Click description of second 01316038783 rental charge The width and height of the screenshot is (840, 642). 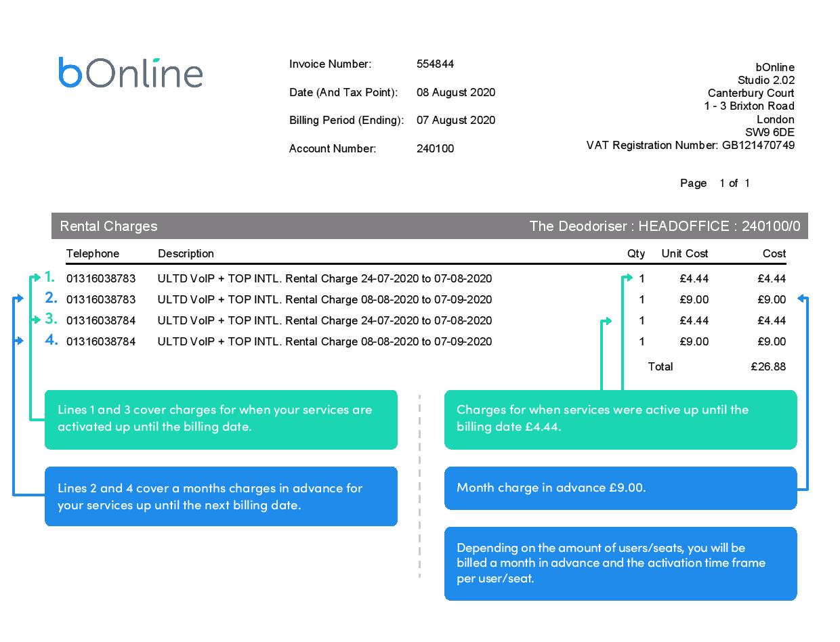pos(325,300)
